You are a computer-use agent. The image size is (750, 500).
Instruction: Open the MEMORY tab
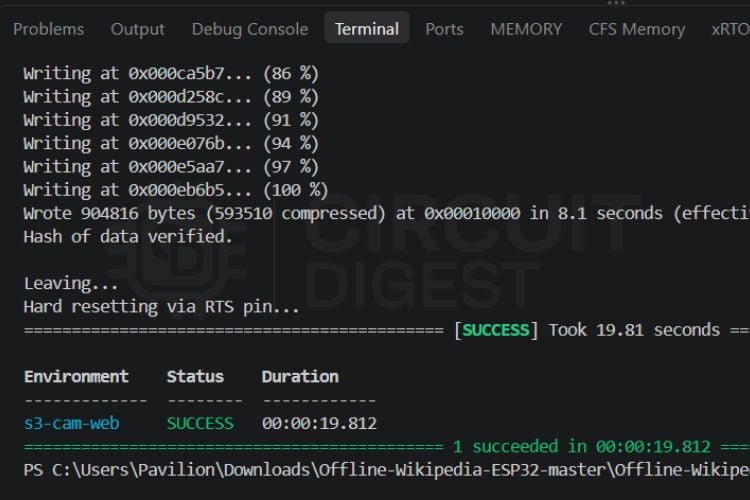526,29
